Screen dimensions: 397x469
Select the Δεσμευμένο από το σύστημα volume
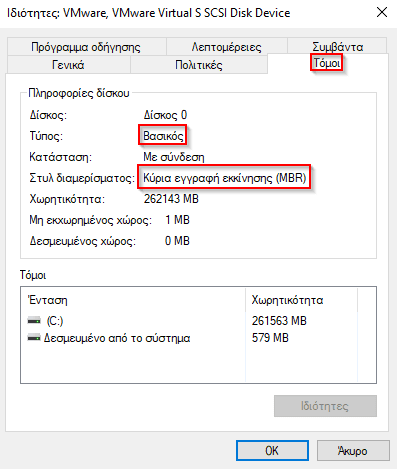point(133,338)
